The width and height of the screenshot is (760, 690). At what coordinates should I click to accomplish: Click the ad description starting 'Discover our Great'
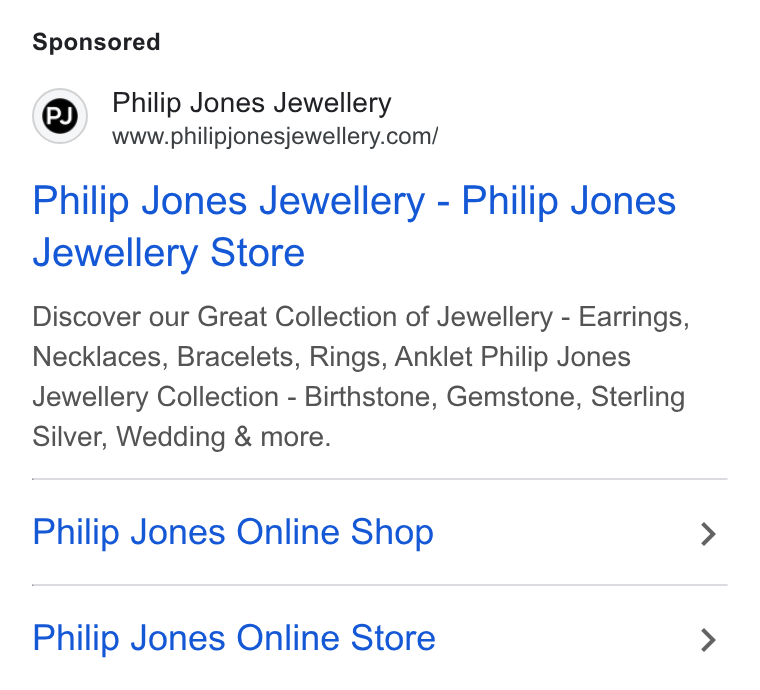[361, 376]
